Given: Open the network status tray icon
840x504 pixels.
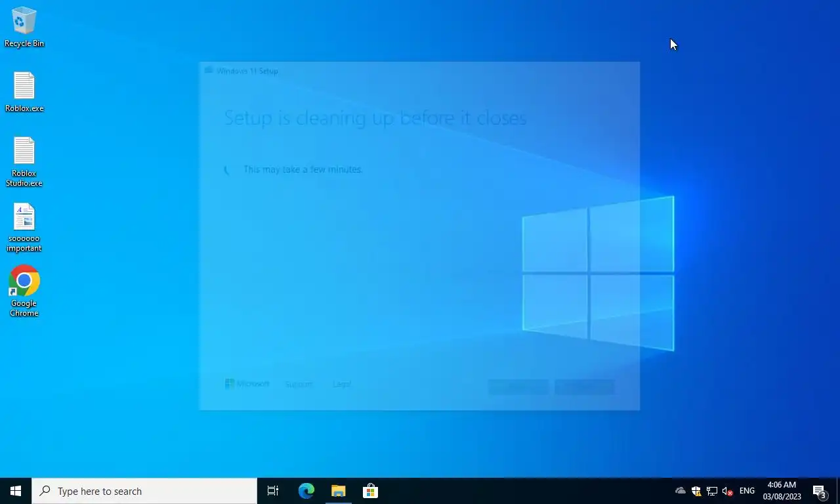Looking at the screenshot, I should pyautogui.click(x=712, y=491).
